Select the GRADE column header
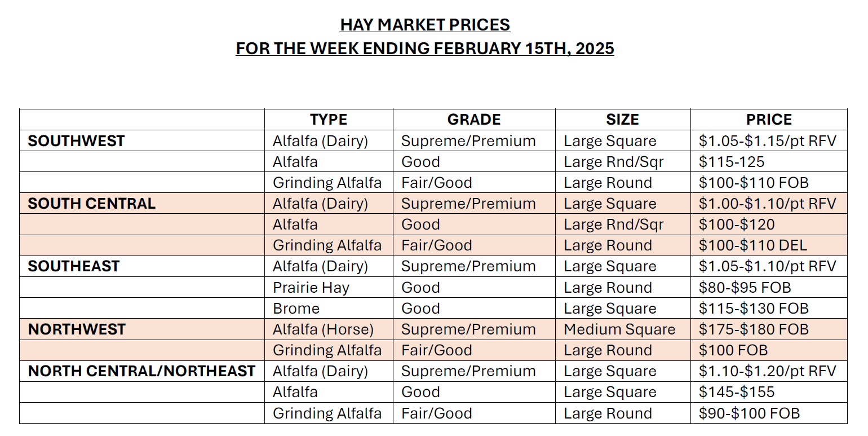This screenshot has width=868, height=436. [474, 120]
